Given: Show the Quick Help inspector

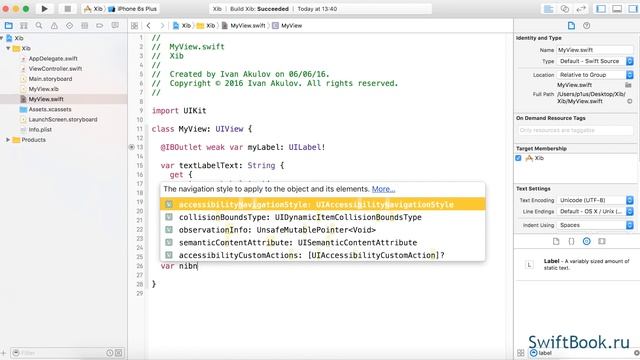Looking at the screenshot, I should [x=587, y=26].
